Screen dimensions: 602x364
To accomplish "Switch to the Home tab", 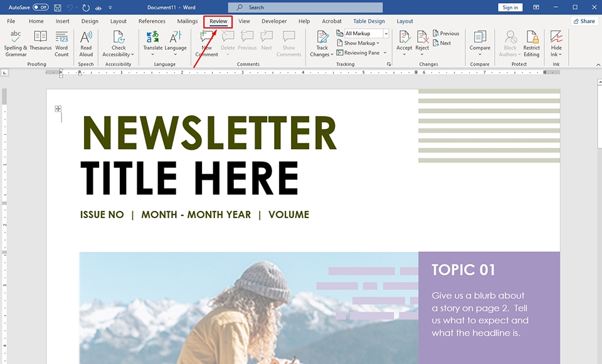I will [36, 21].
